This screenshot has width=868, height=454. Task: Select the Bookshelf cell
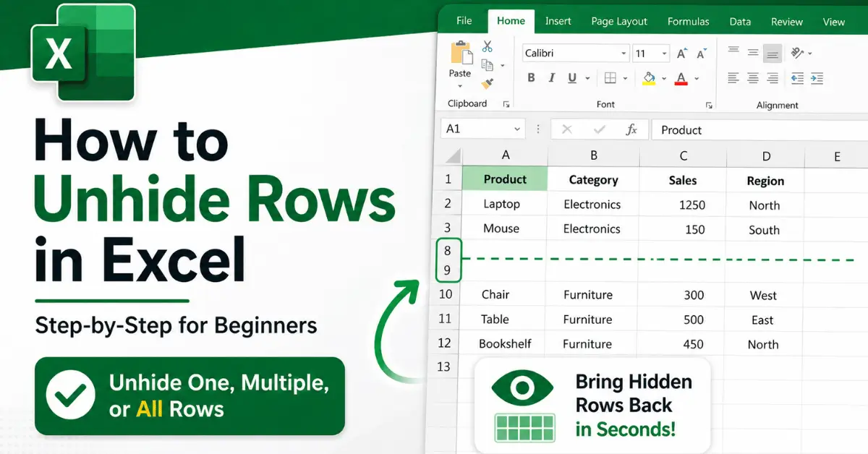(503, 343)
